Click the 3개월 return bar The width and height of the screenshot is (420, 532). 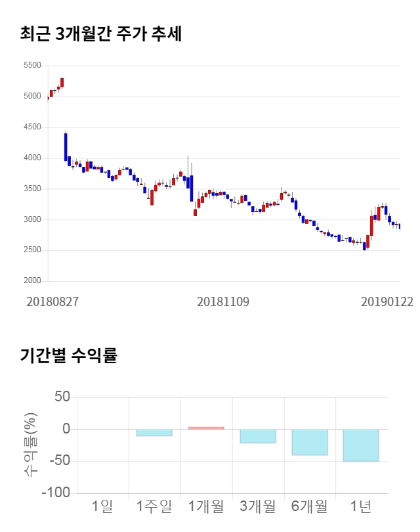(x=258, y=436)
